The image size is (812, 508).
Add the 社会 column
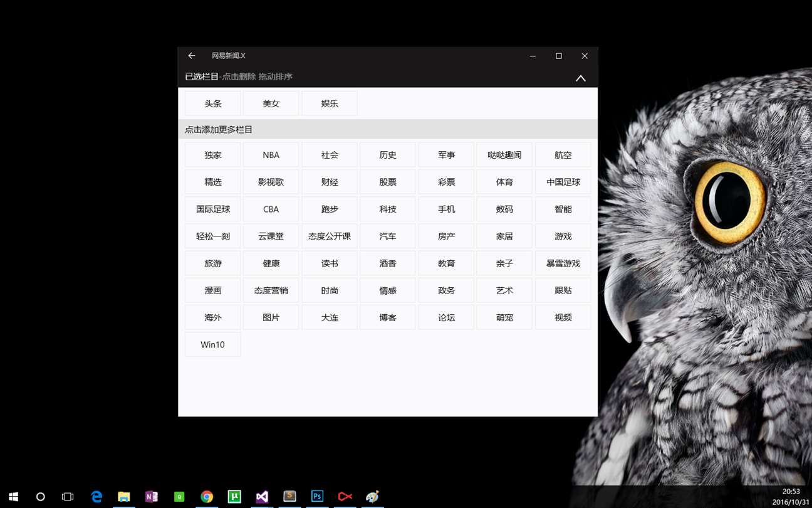click(330, 155)
